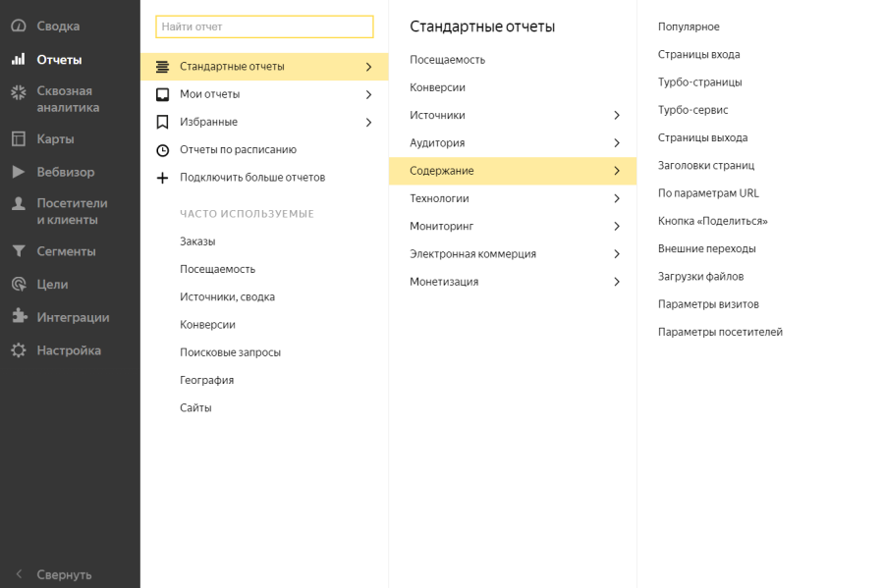Expand the Источники submenu arrow
Screen dimensions: 884x588
point(617,116)
